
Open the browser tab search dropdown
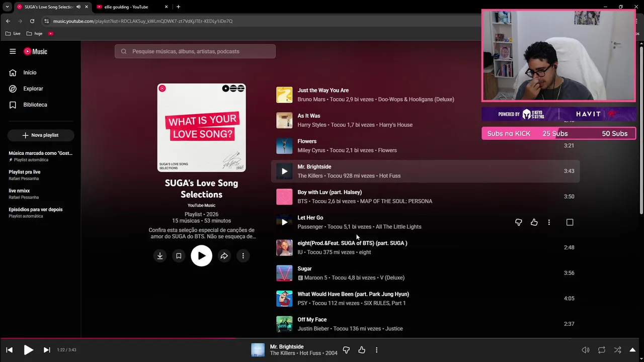(7, 7)
